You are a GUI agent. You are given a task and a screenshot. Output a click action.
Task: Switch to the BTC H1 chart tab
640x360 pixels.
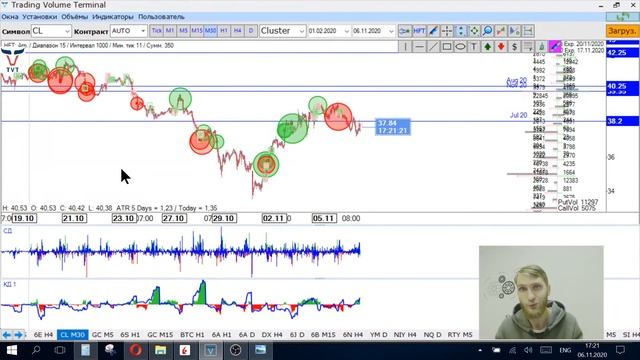(x=192, y=335)
